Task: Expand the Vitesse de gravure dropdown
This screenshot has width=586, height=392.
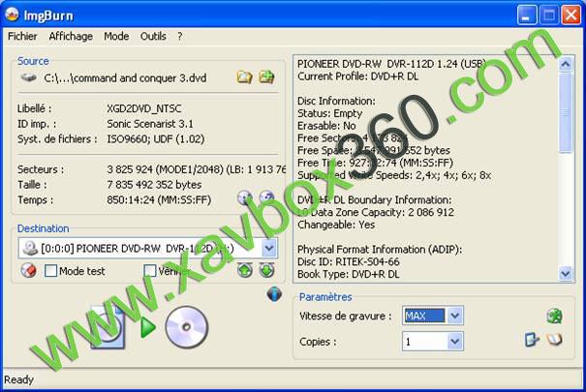Action: click(x=455, y=316)
